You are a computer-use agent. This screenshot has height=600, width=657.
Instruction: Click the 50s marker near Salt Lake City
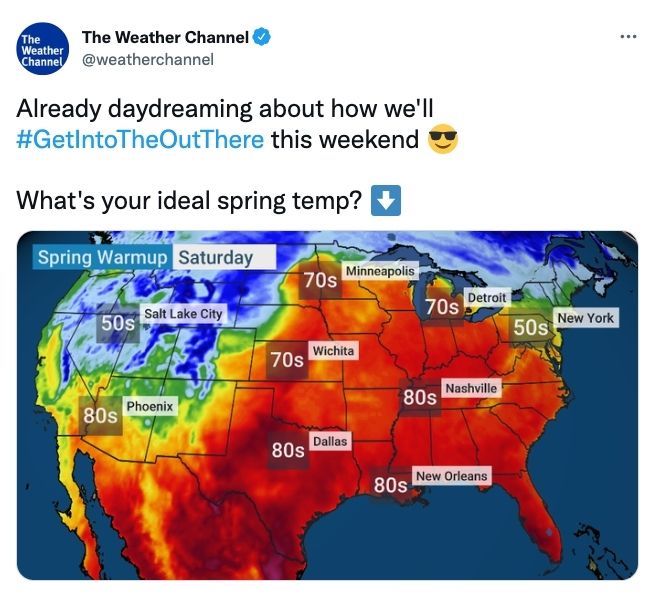(118, 323)
